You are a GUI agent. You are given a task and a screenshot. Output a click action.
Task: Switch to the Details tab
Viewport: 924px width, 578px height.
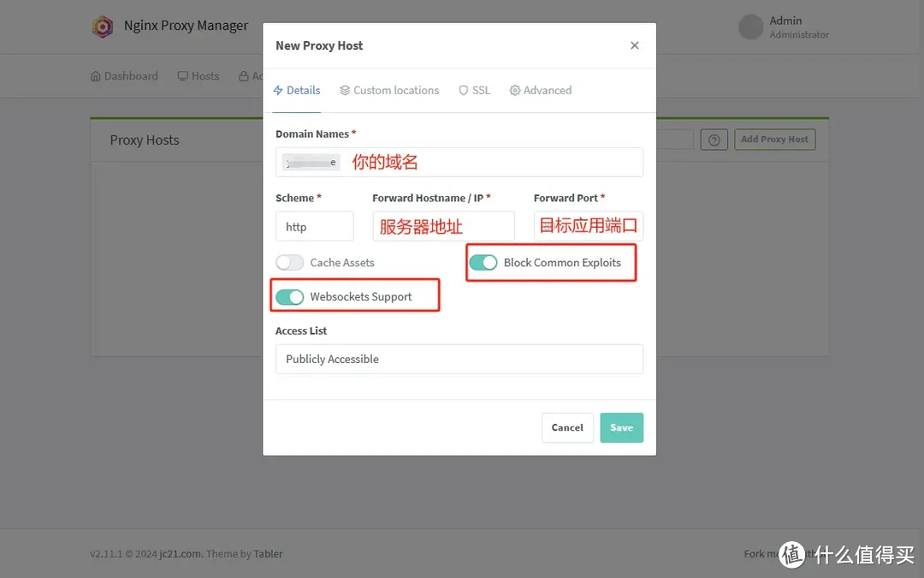coord(297,90)
